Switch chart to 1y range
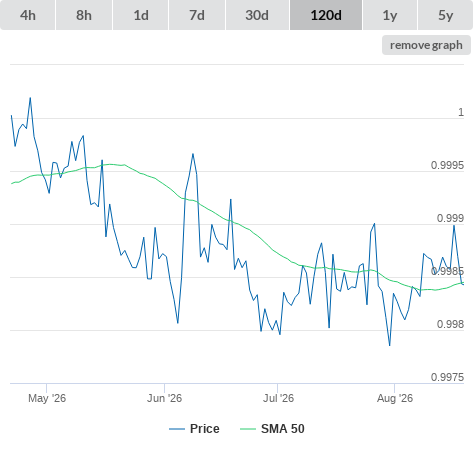This screenshot has height=455, width=474. point(390,15)
